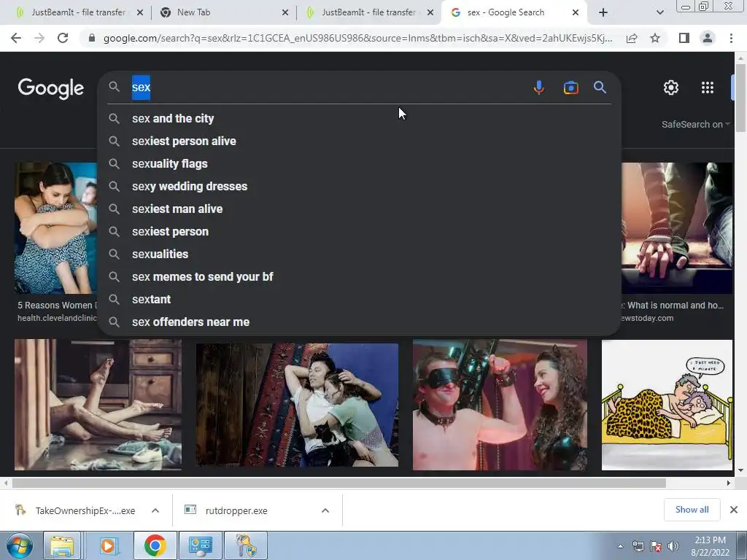
Task: Click the search query input field
Action: [x=329, y=87]
